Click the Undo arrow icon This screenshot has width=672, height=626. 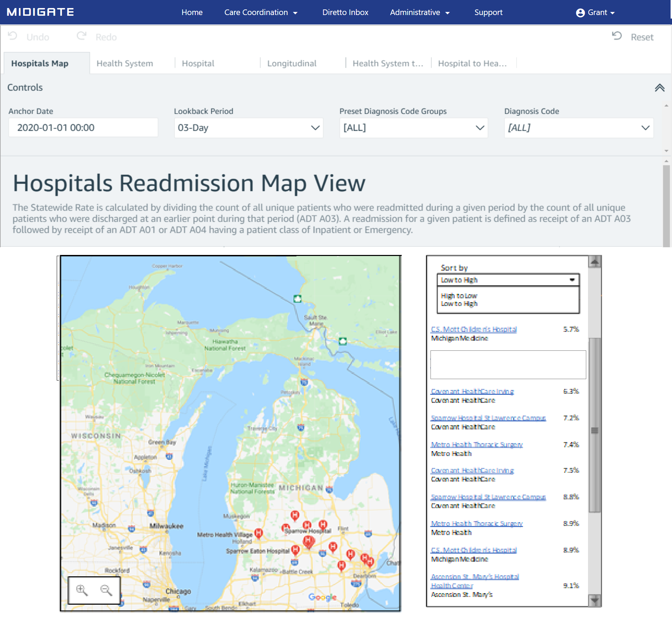[13, 36]
